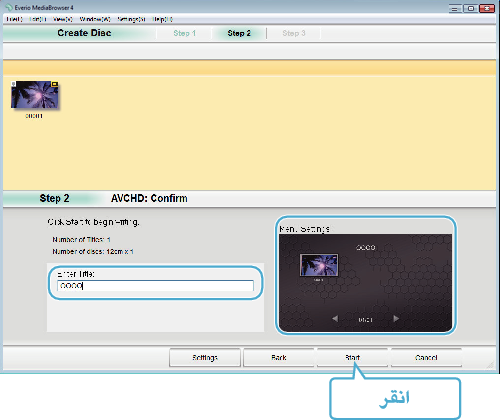Viewport: 500px width, 420px height.
Task: Go to the Step 3 tab
Action: [294, 33]
